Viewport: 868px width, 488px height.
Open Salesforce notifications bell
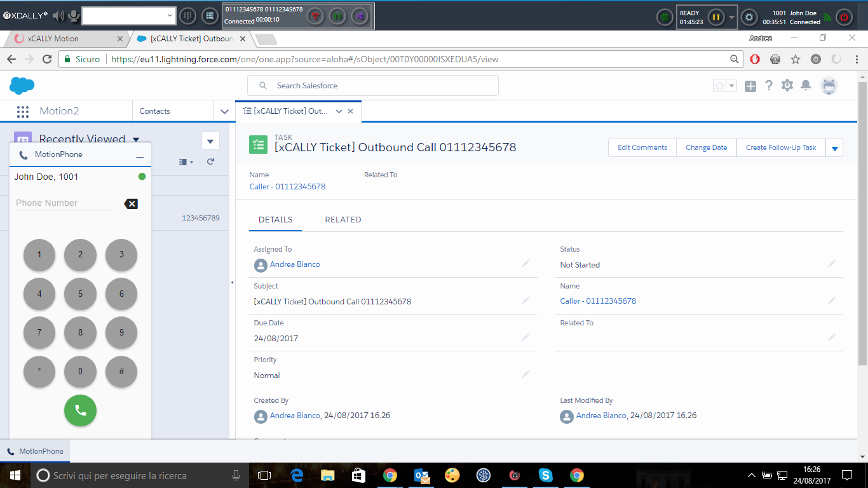pyautogui.click(x=806, y=85)
